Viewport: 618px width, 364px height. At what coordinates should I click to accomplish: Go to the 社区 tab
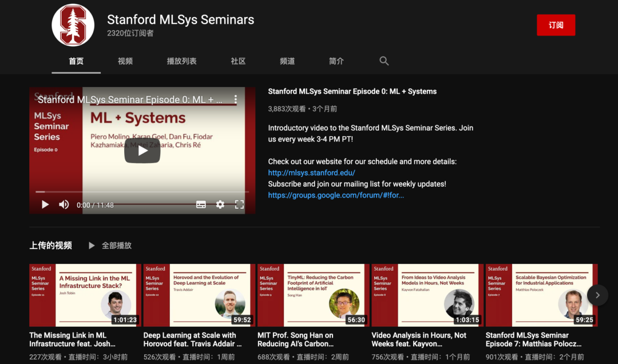[x=238, y=61]
